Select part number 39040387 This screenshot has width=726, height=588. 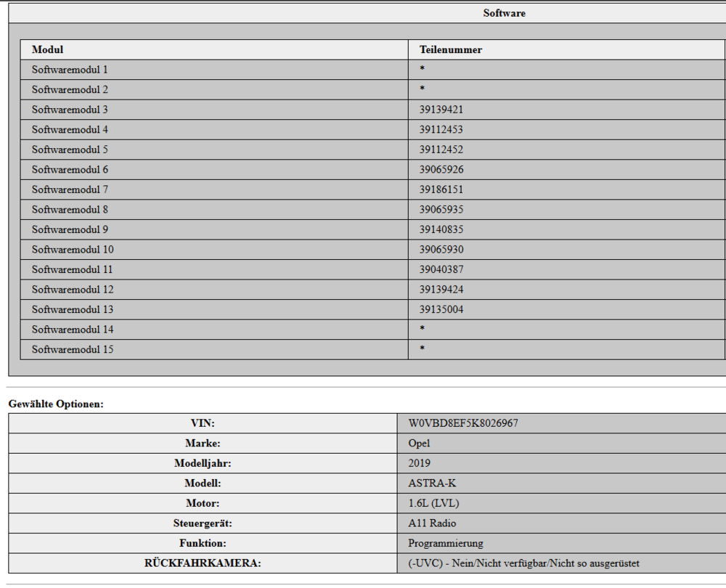pos(441,269)
